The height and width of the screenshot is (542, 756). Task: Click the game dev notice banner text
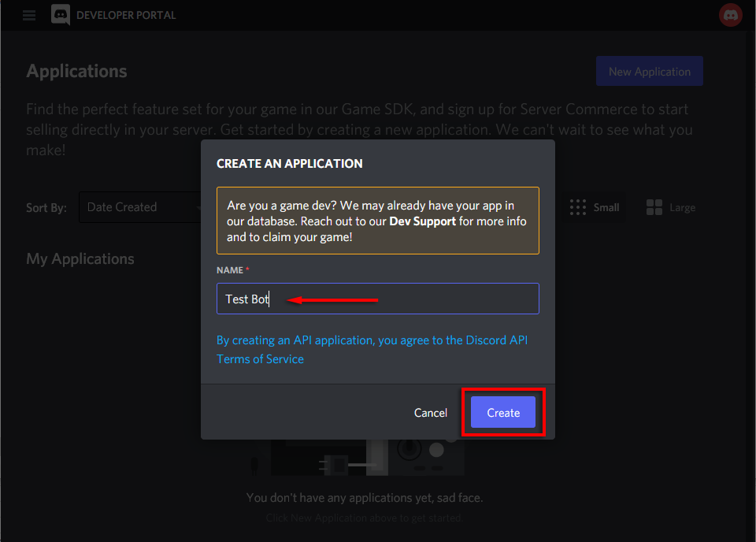[378, 221]
